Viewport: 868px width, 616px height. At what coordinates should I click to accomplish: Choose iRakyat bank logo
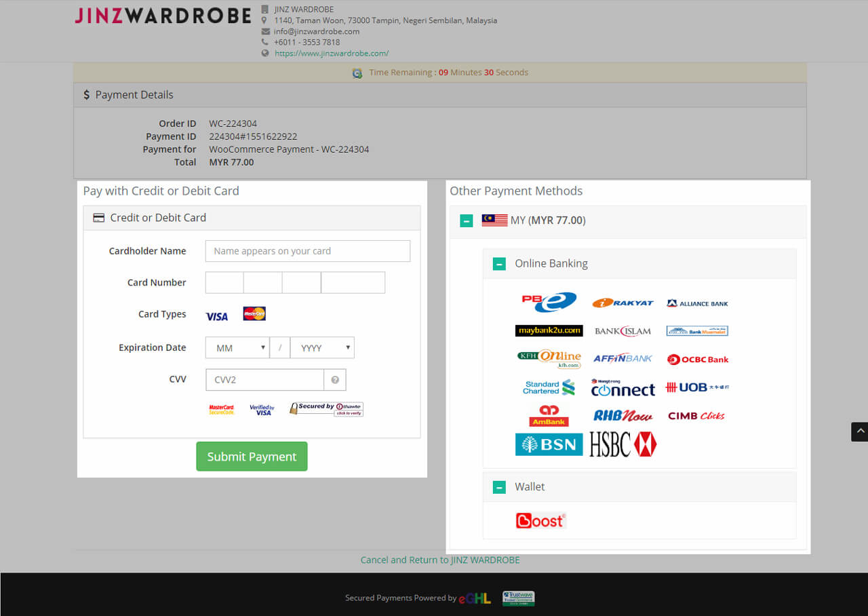pos(623,303)
